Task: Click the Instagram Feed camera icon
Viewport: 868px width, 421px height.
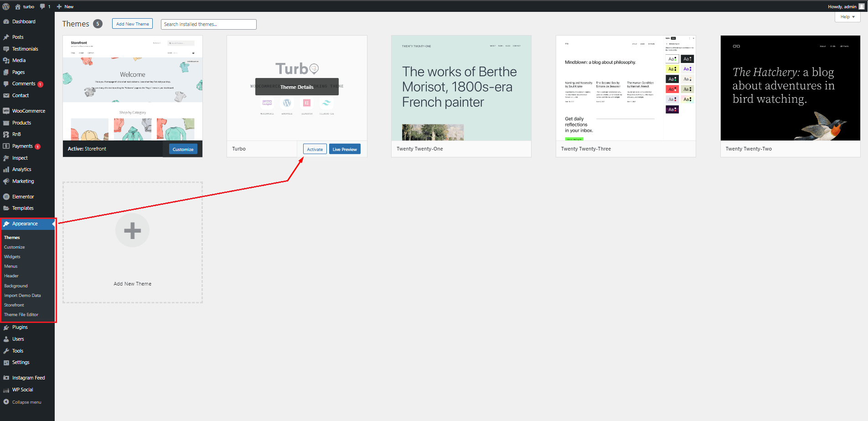Action: 6,378
